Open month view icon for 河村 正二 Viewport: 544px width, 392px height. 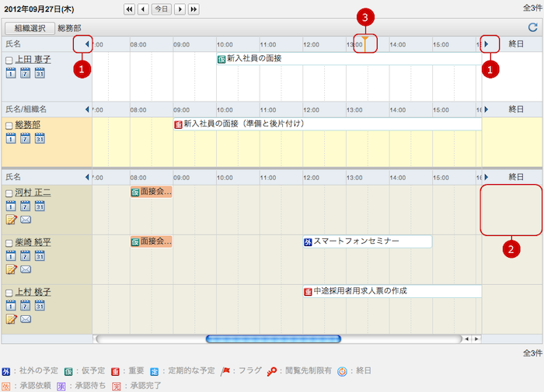40,206
